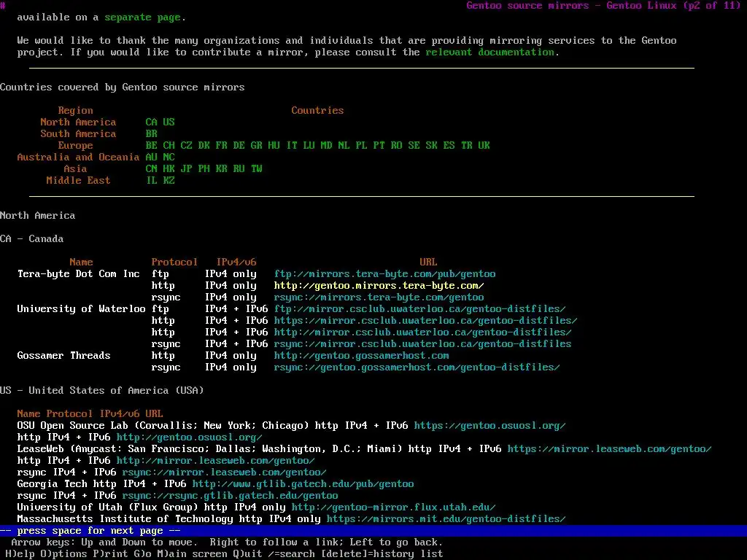Open Waterloo ftp csclub mirror link
The image size is (747, 560).
[419, 309]
